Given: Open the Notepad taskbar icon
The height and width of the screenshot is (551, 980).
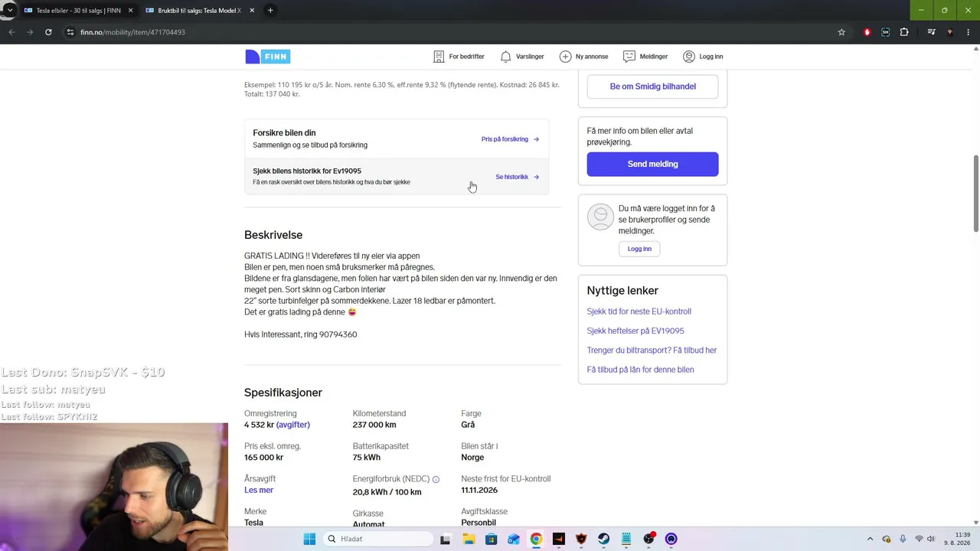Looking at the screenshot, I should (626, 539).
